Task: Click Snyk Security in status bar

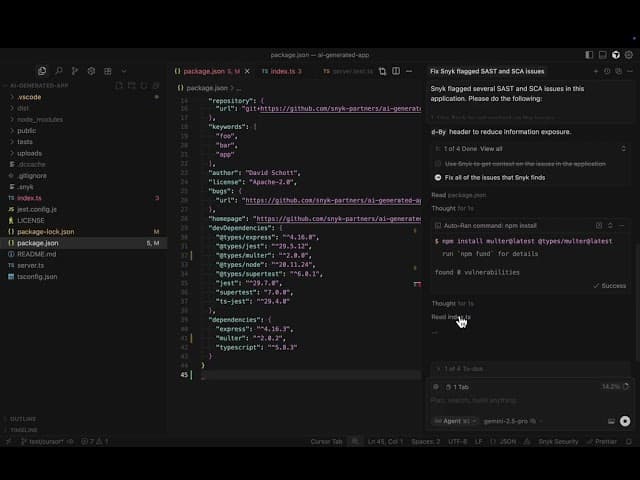Action: [x=558, y=441]
